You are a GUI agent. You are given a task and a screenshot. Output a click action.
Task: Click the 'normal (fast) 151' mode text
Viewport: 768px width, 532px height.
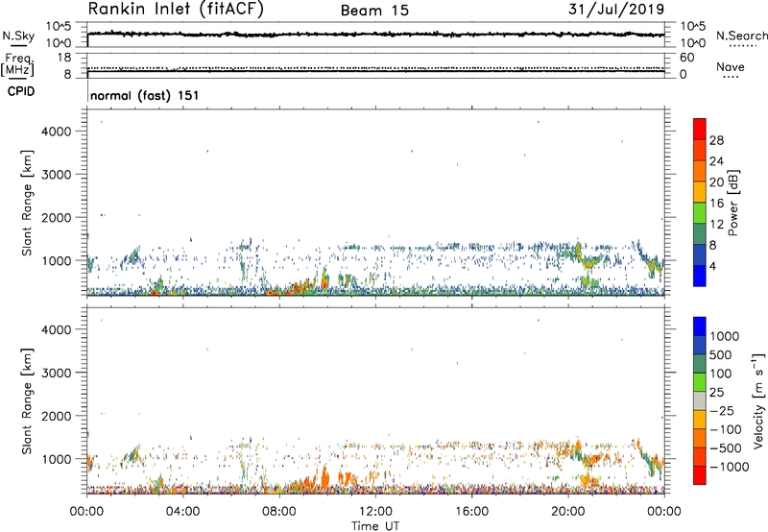(x=145, y=95)
